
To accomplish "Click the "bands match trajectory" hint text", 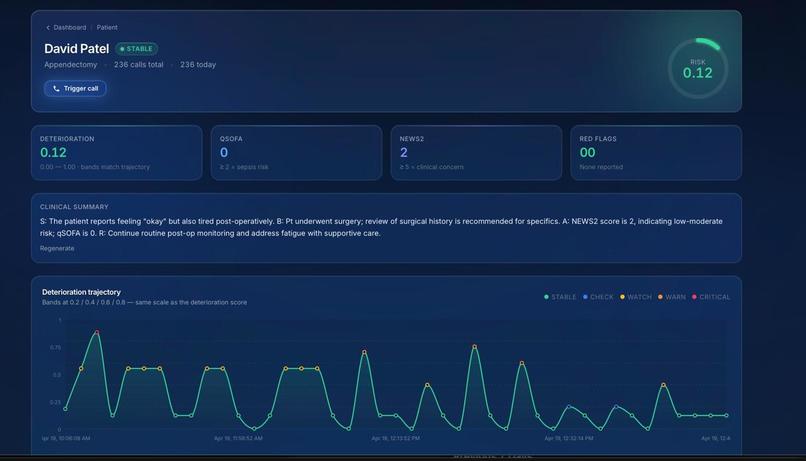I will [115, 167].
